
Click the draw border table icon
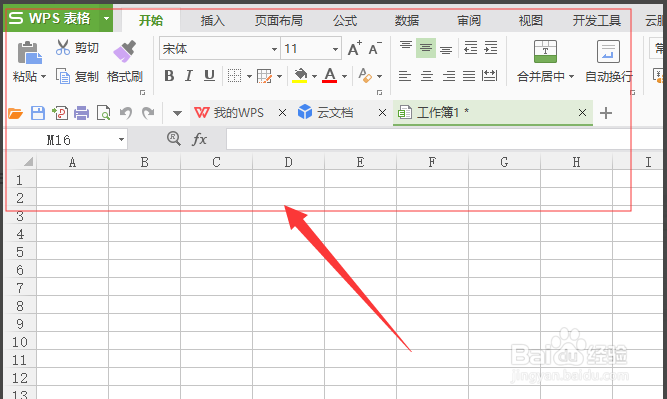tap(264, 76)
